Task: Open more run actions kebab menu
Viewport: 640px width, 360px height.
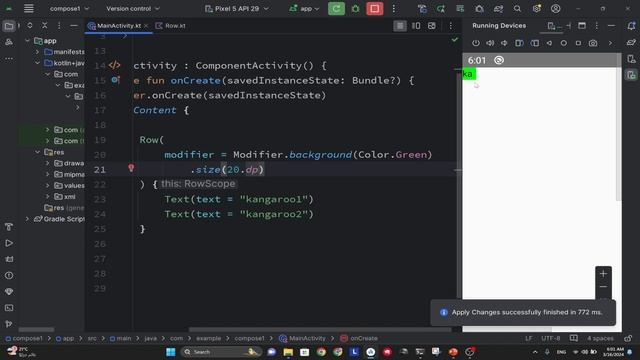Action: tap(393, 9)
